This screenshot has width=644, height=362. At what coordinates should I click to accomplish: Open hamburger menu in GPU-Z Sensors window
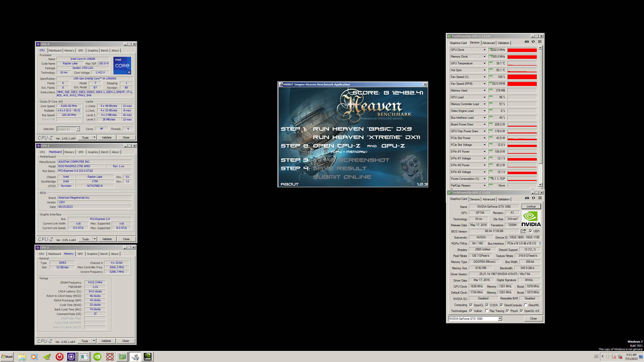[540, 42]
